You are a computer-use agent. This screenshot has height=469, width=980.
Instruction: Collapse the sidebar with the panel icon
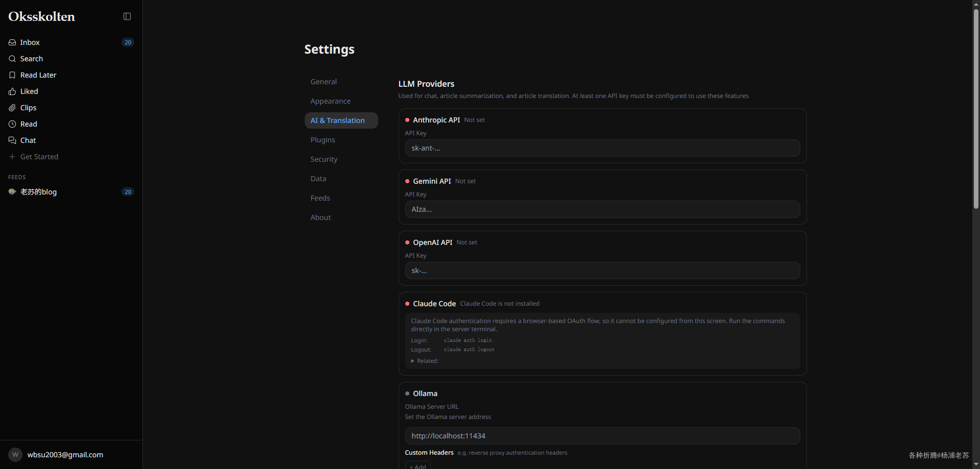point(127,16)
